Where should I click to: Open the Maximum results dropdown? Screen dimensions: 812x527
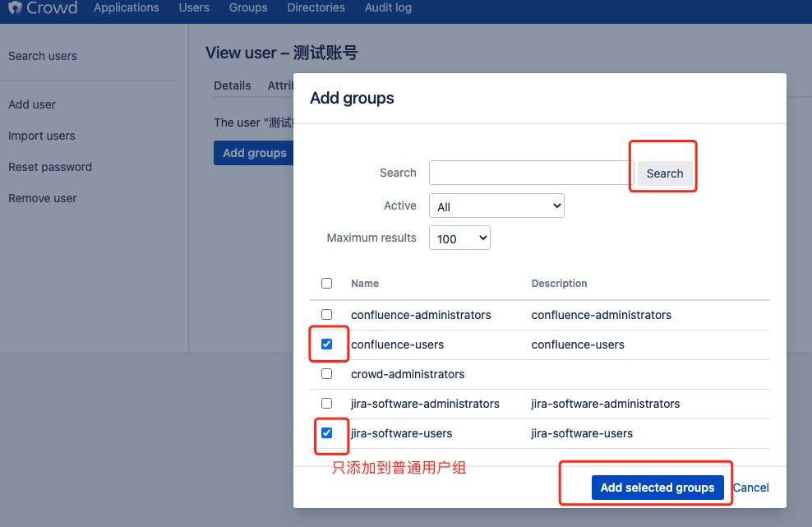click(460, 238)
